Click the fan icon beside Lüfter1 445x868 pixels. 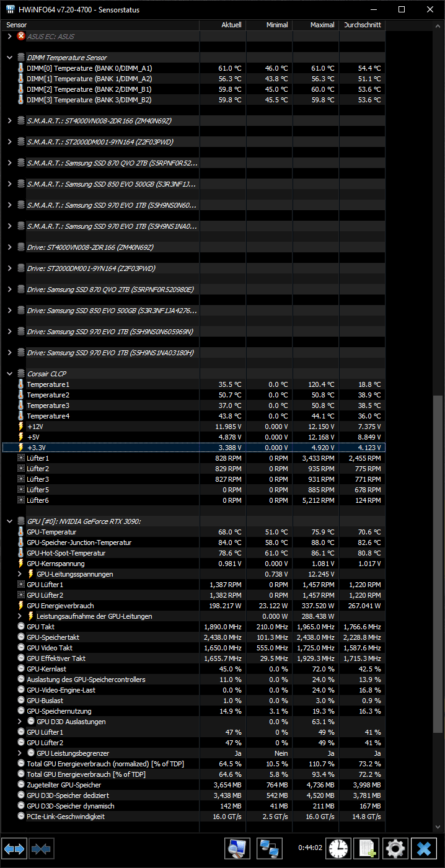(21, 458)
